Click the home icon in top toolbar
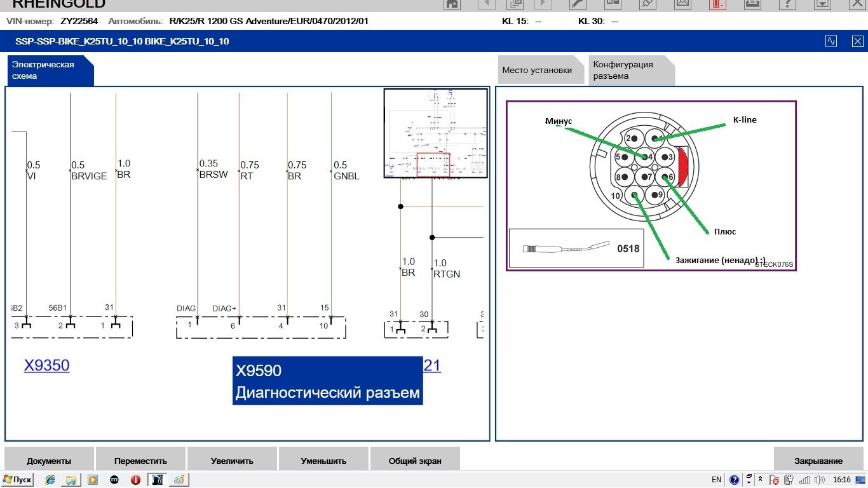This screenshot has height=488, width=868. pyautogui.click(x=452, y=4)
